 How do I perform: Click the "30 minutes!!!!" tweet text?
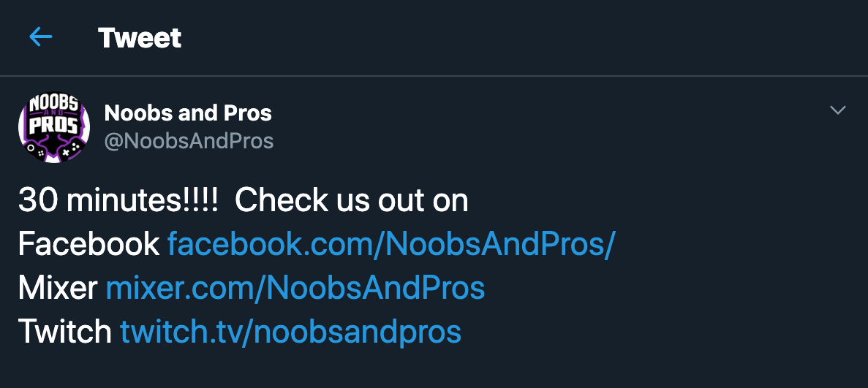click(118, 200)
